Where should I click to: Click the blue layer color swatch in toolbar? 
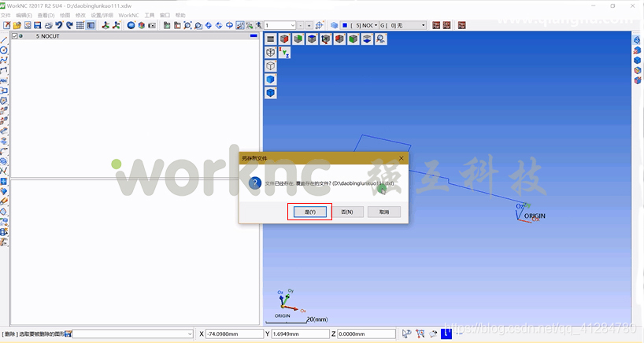pyautogui.click(x=345, y=25)
